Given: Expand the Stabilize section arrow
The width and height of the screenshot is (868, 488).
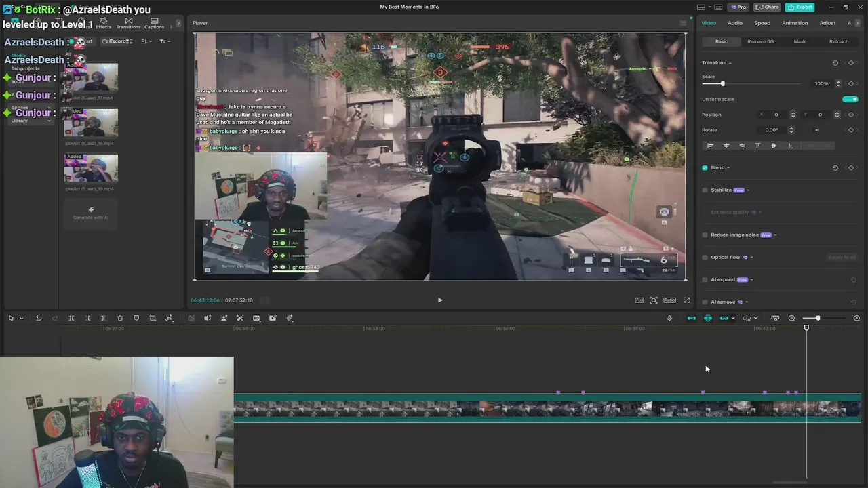Looking at the screenshot, I should tap(748, 190).
